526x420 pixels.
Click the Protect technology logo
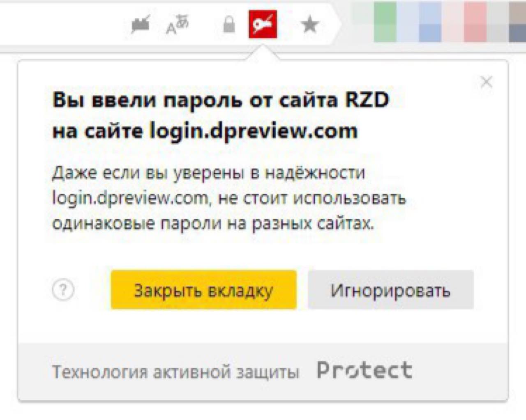pos(365,370)
